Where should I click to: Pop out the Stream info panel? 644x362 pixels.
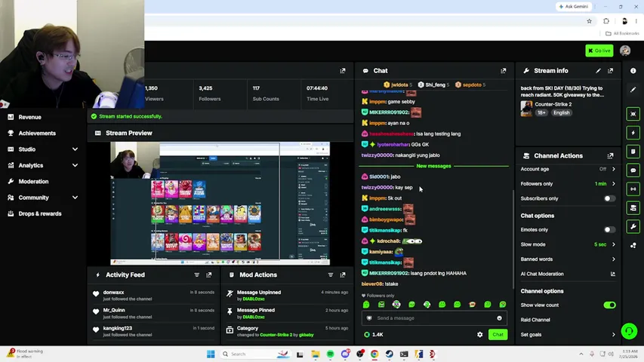(x=610, y=71)
